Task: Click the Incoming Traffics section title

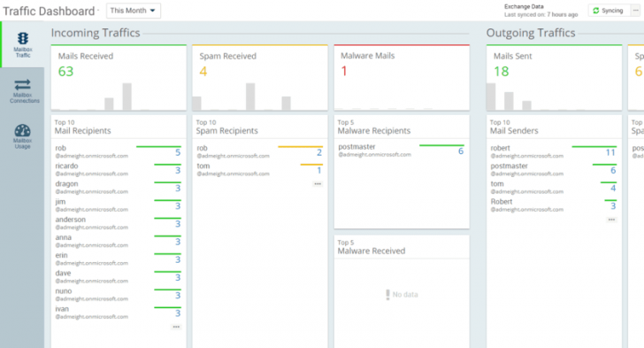Action: coord(96,33)
